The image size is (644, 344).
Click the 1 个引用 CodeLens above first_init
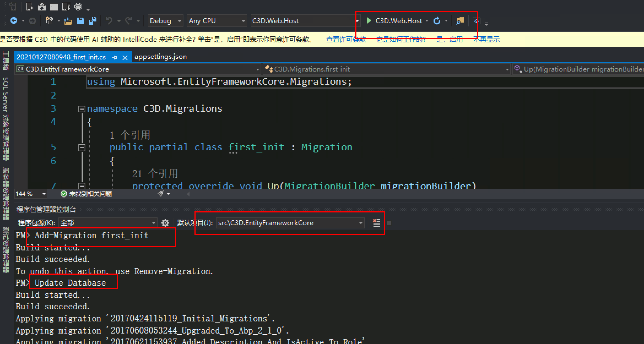pyautogui.click(x=130, y=135)
